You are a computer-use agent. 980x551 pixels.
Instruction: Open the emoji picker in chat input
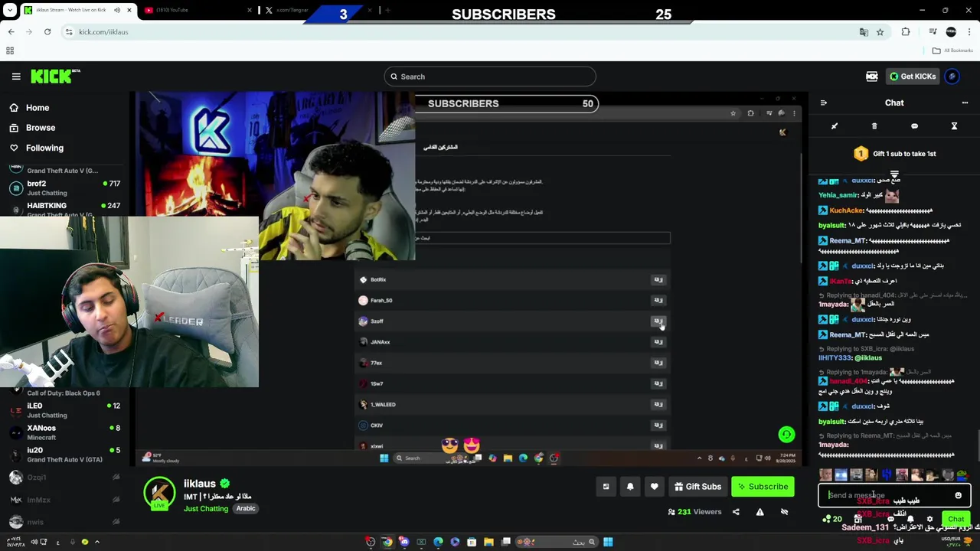coord(958,495)
